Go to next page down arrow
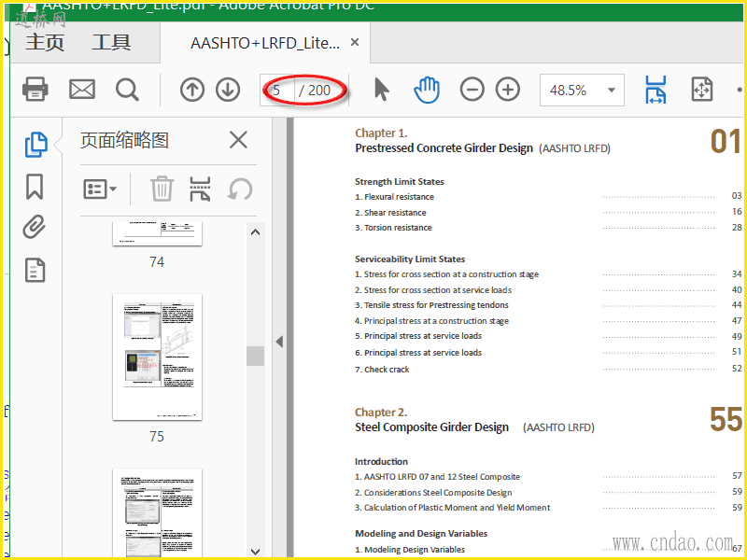Screen dimensions: 747x560 [228, 90]
